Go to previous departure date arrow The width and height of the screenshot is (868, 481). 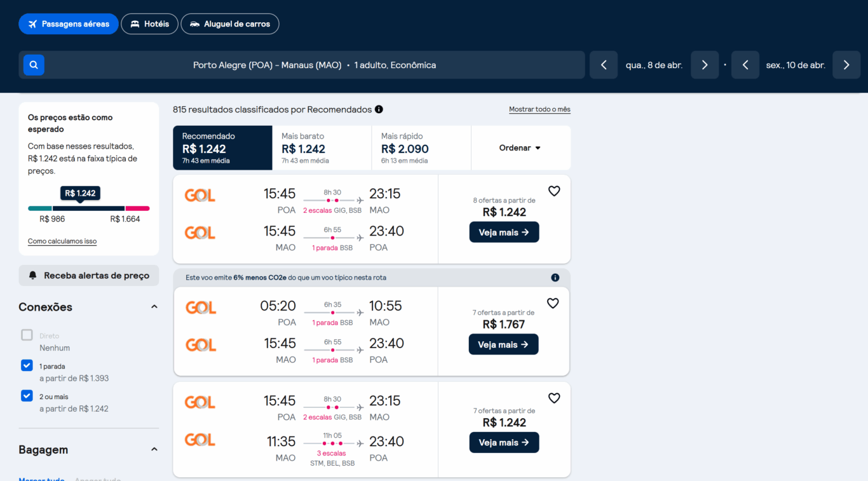click(604, 65)
